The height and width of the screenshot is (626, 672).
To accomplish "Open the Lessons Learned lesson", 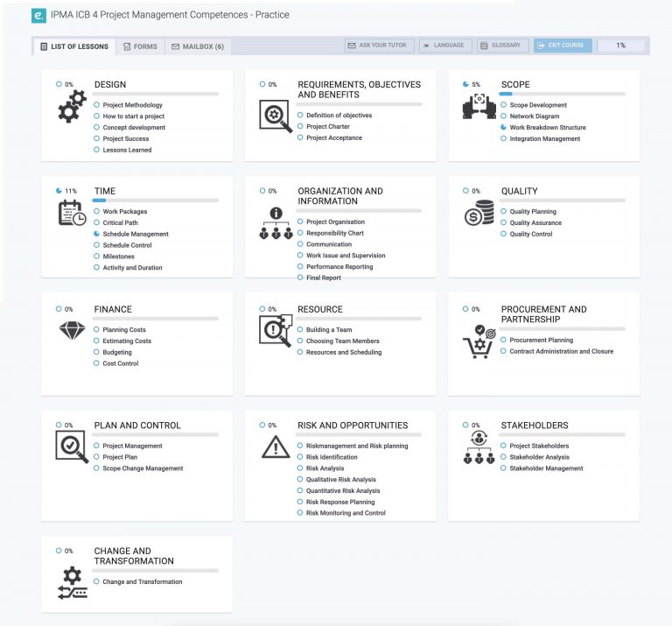I will tap(127, 150).
